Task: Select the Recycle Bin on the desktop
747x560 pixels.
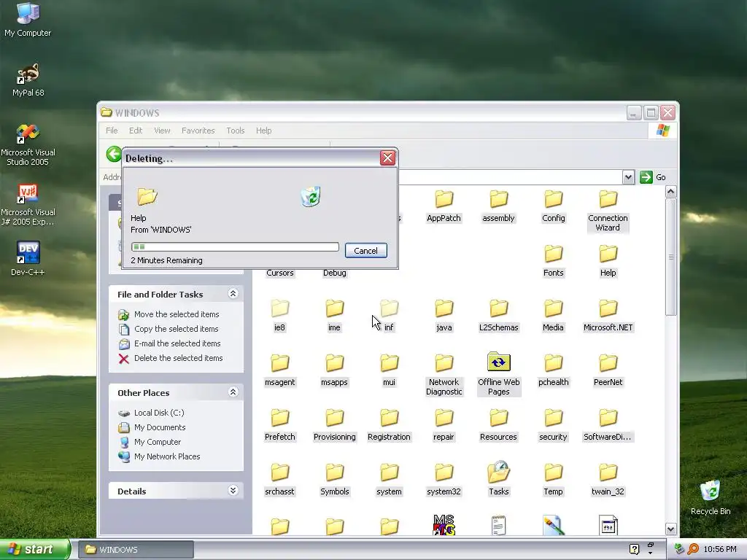Action: pyautogui.click(x=710, y=497)
